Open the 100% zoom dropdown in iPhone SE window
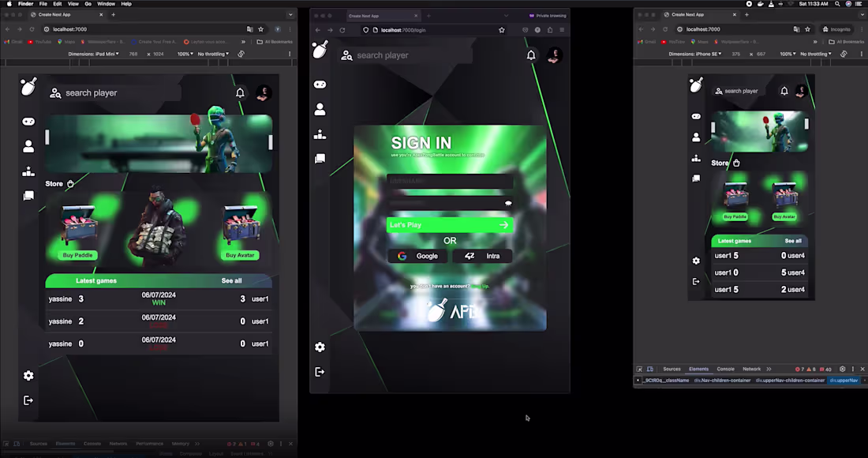868x458 pixels. tap(788, 54)
